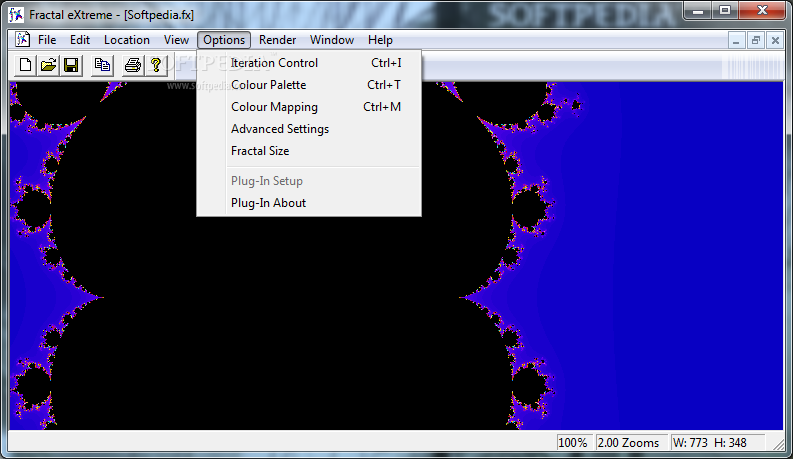Print using the printer icon

[133, 65]
